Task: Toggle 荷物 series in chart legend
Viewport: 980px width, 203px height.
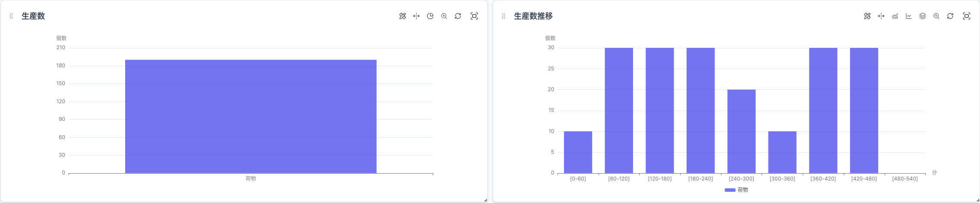Action: 736,190
